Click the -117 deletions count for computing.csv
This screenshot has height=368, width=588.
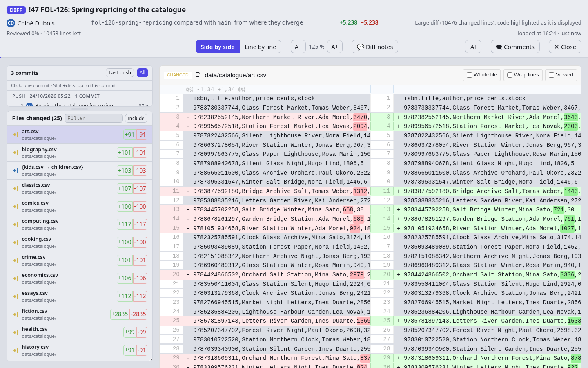140,224
